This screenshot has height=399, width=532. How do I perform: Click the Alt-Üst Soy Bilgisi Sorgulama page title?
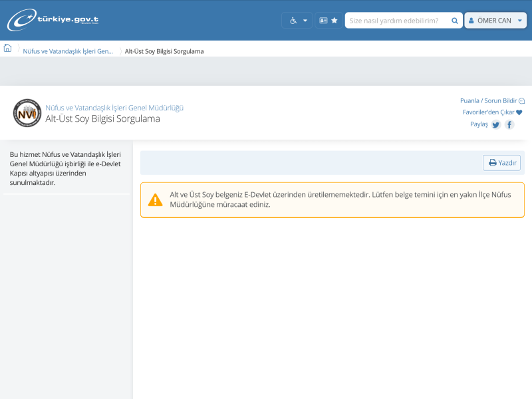(102, 119)
